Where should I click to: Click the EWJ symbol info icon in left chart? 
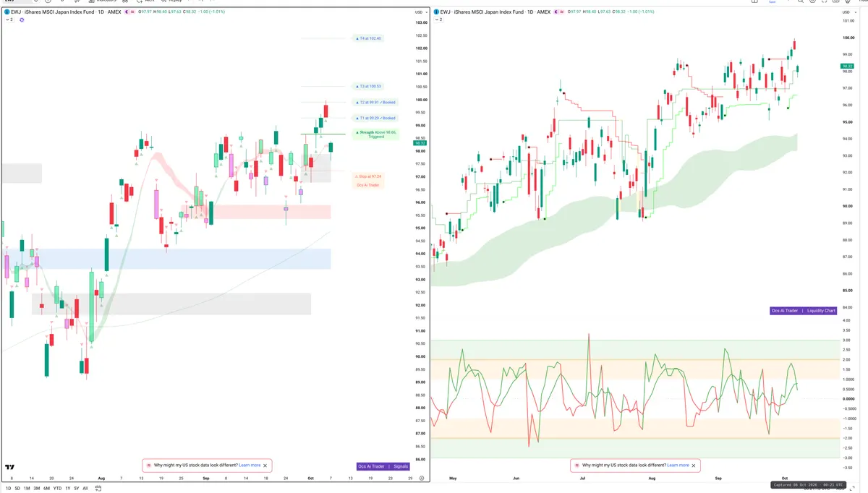[x=7, y=12]
